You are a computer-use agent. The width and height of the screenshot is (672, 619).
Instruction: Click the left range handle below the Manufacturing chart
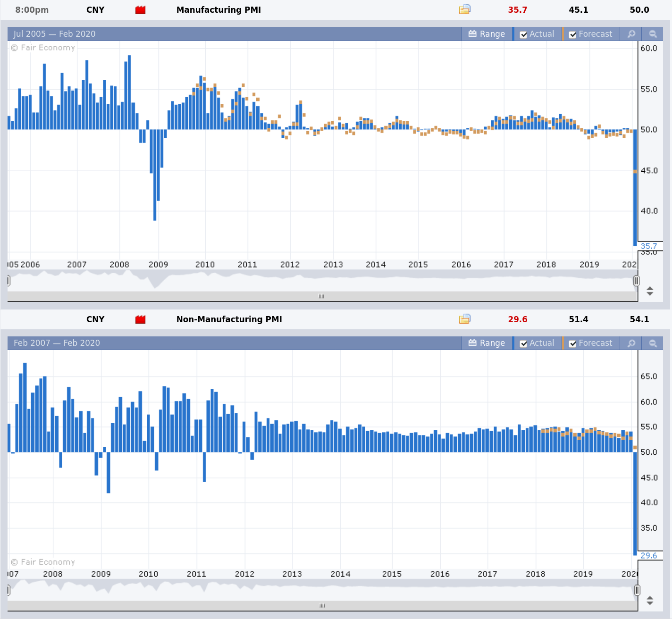[x=8, y=281]
